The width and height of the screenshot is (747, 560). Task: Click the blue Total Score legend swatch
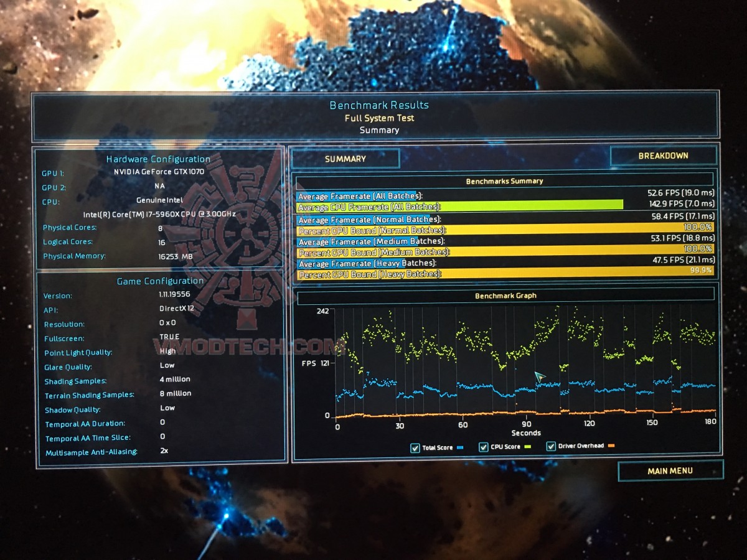460,448
